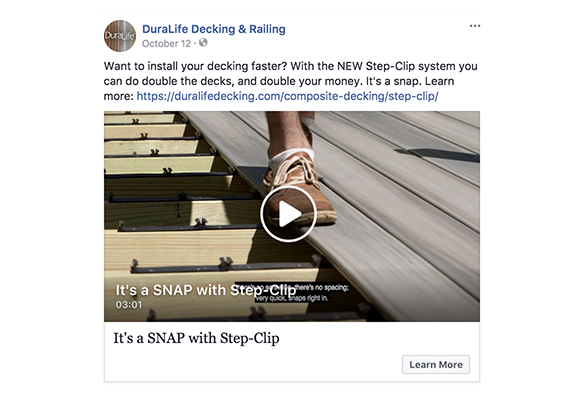
Task: Open the serif card headline below video
Action: (196, 339)
